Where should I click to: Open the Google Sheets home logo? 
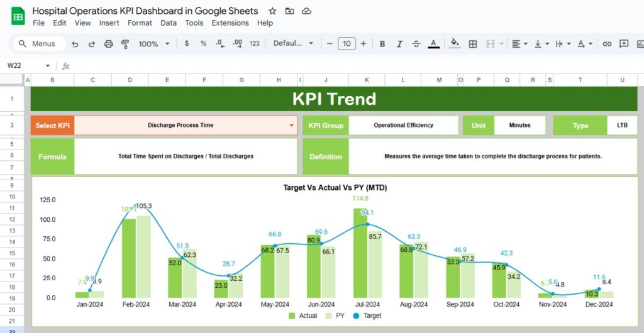[x=18, y=16]
